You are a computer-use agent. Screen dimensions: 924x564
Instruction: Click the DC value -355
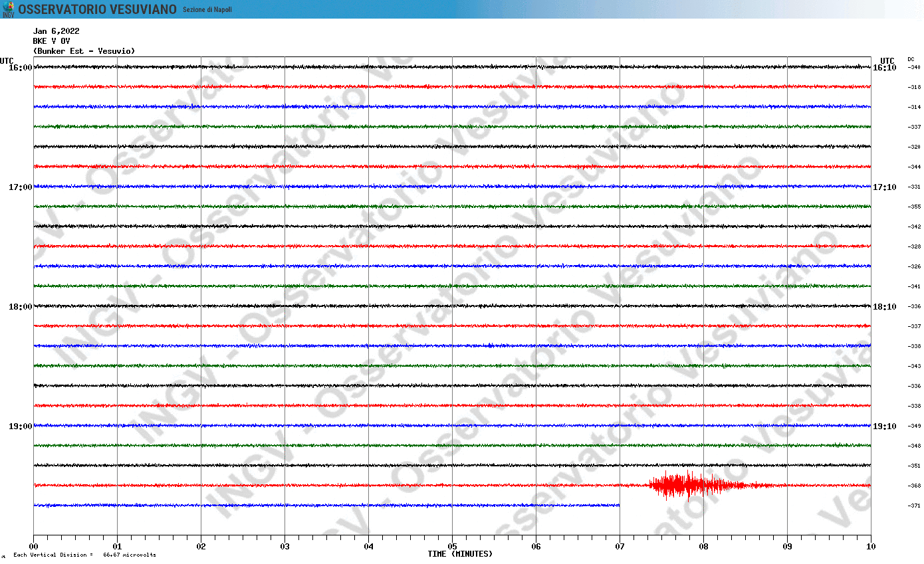pyautogui.click(x=915, y=207)
